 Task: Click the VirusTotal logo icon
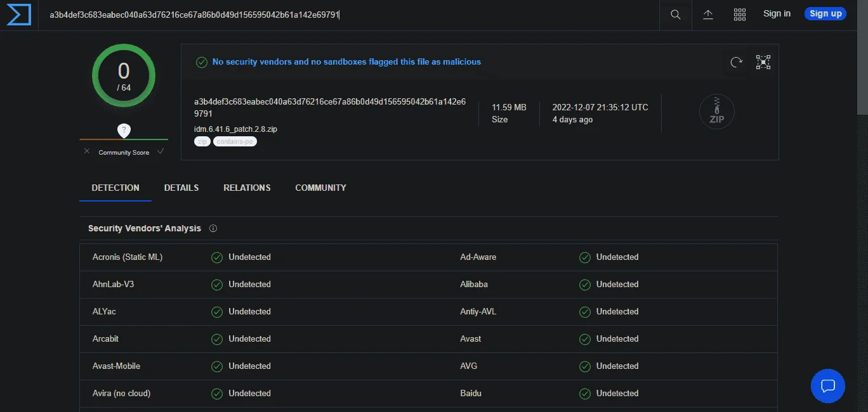coord(19,15)
